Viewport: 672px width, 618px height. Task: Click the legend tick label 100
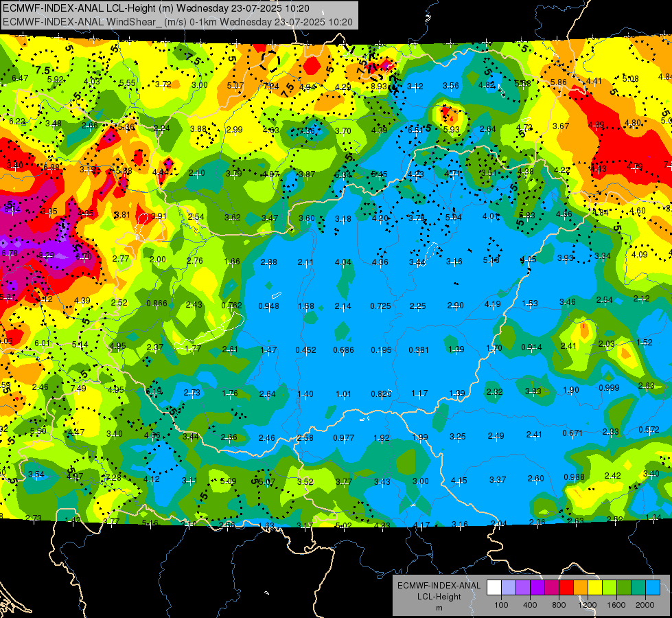point(501,605)
